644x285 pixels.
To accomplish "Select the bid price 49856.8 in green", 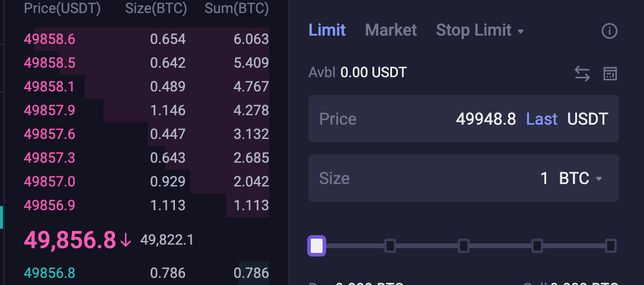I will tap(50, 273).
